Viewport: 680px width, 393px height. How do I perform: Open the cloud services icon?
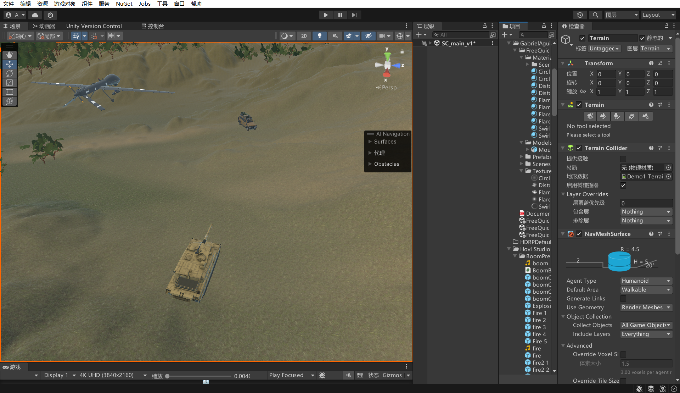pyautogui.click(x=35, y=15)
